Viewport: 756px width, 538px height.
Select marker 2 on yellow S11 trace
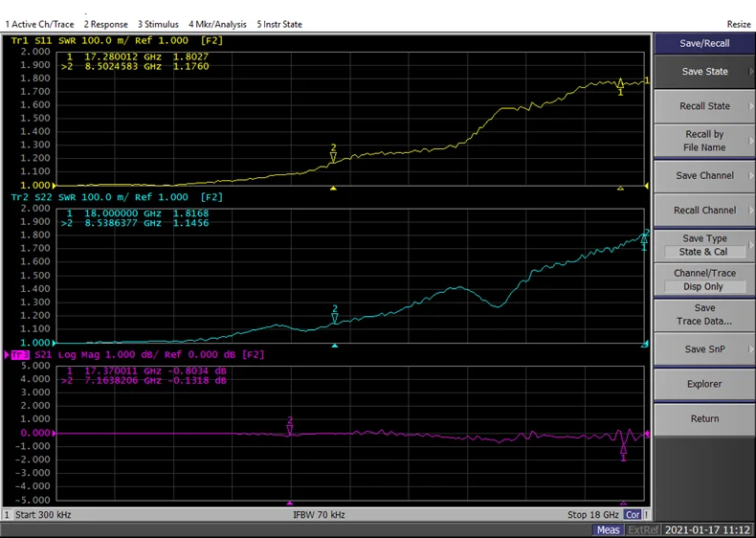click(x=333, y=153)
